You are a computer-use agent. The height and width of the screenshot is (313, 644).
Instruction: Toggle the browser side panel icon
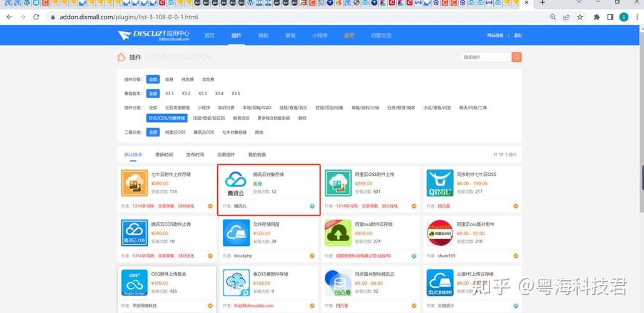(610, 18)
